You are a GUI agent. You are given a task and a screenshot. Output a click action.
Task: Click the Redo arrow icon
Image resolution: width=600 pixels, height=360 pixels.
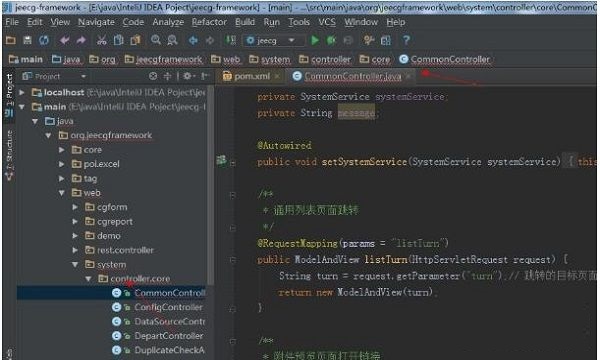[81, 40]
